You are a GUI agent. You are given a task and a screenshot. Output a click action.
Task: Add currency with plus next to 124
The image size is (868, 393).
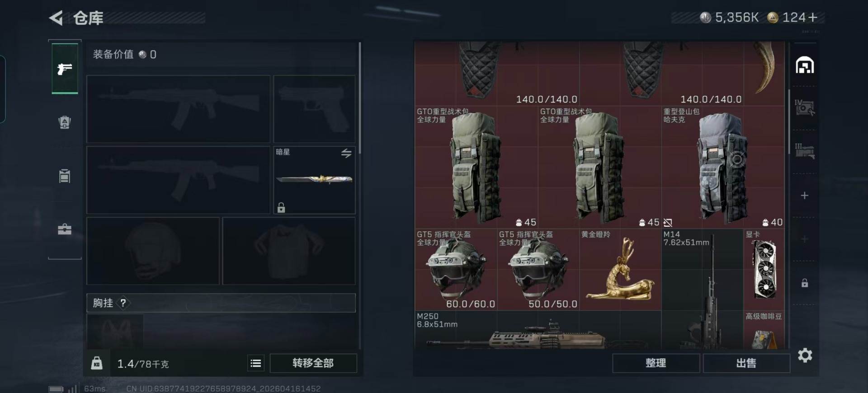pos(813,18)
